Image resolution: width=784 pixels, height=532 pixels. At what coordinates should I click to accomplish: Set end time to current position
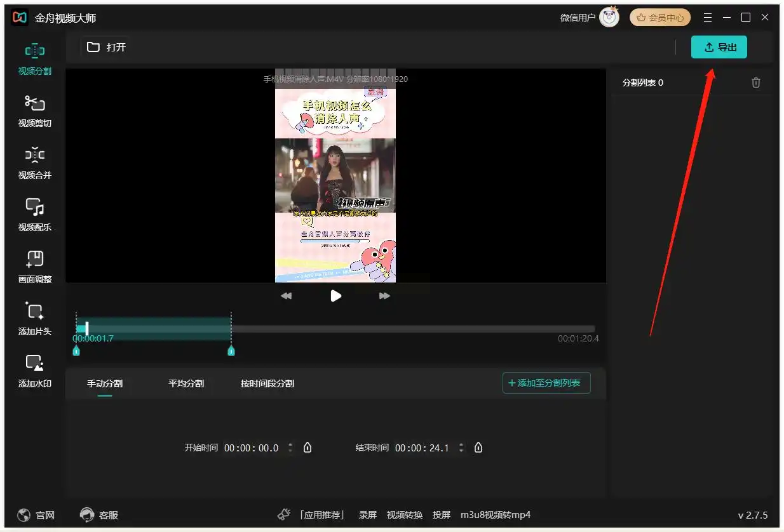click(478, 448)
